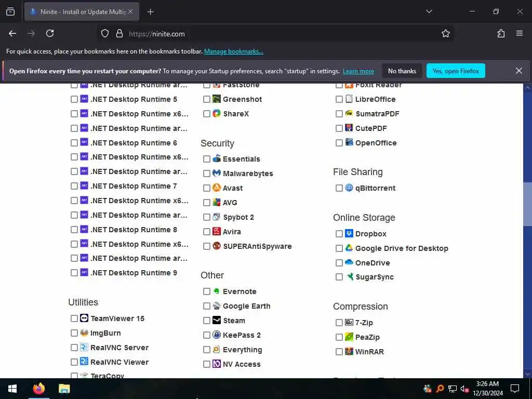Tick the .NET Desktop Runtime 8 checkbox
The height and width of the screenshot is (399, 532).
74,230
